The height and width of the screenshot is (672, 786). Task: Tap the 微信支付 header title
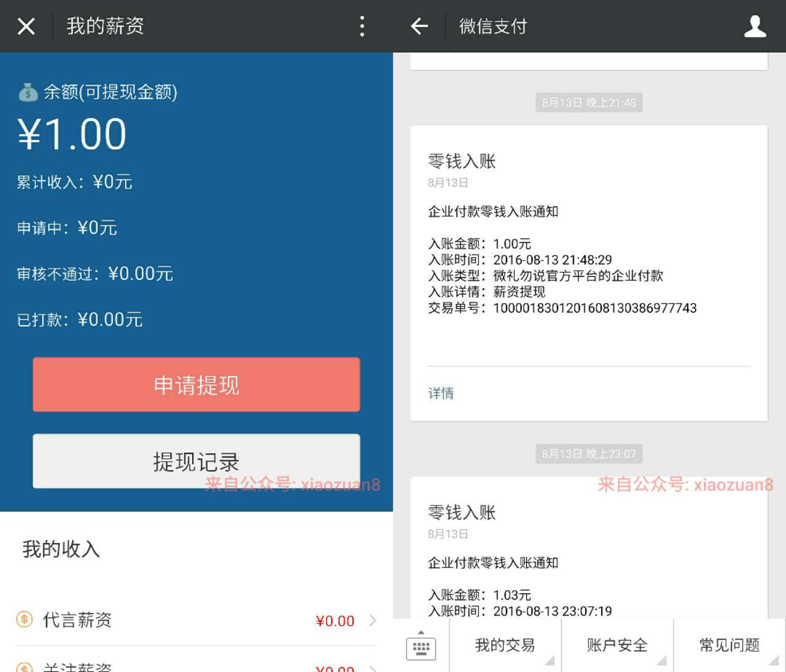click(493, 26)
